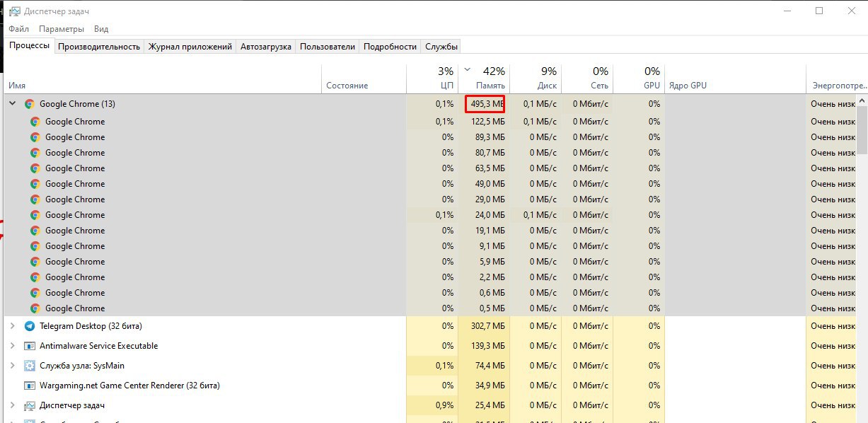
Task: Click the 495,3 МБ Chrome memory value
Action: (x=487, y=104)
